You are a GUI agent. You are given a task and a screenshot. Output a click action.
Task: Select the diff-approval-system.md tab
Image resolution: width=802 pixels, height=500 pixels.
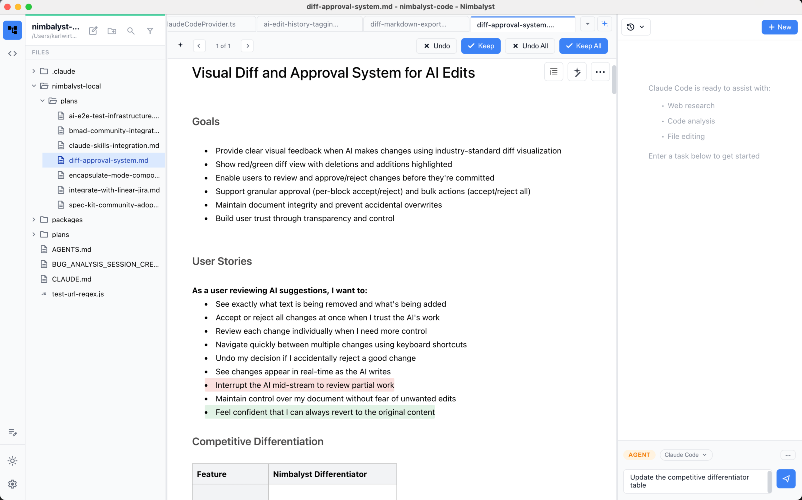[x=522, y=24]
